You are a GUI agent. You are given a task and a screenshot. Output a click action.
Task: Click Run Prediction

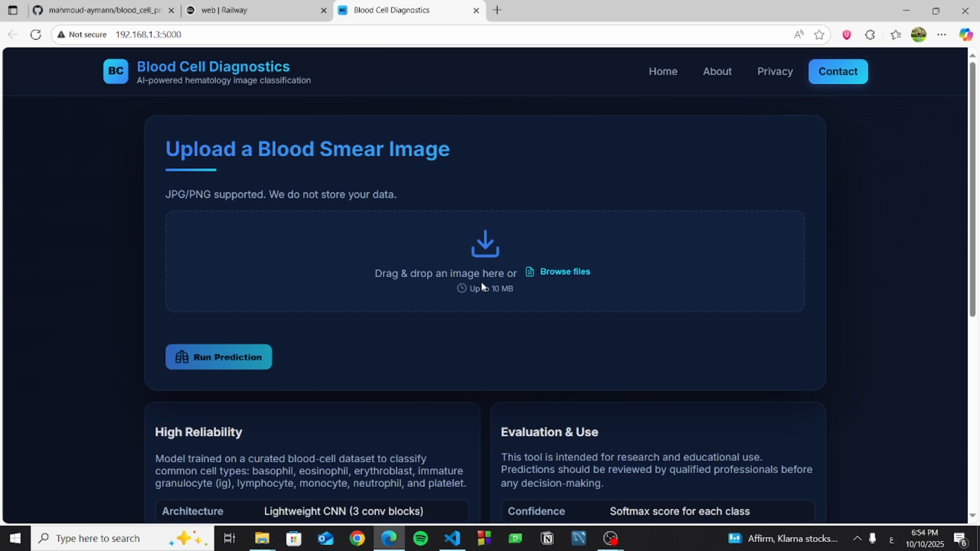point(218,357)
